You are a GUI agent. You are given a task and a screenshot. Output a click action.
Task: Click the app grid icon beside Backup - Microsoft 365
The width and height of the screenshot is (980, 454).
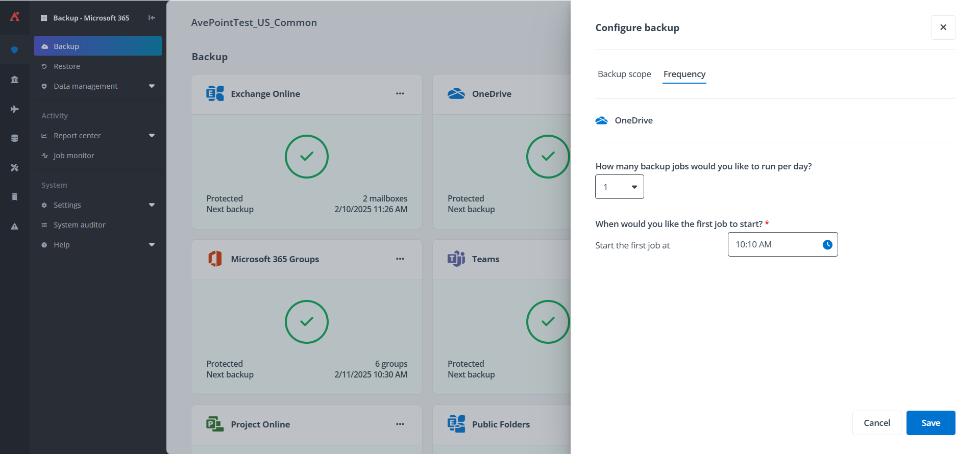44,18
